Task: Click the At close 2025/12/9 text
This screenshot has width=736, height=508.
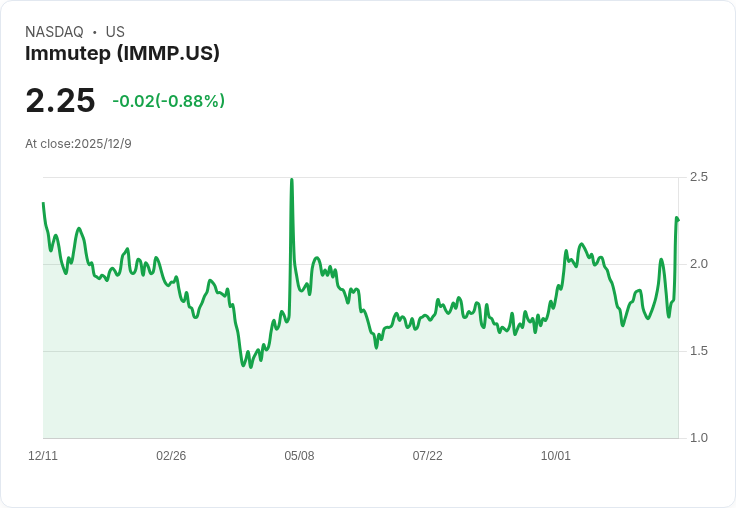Action: coord(78,144)
